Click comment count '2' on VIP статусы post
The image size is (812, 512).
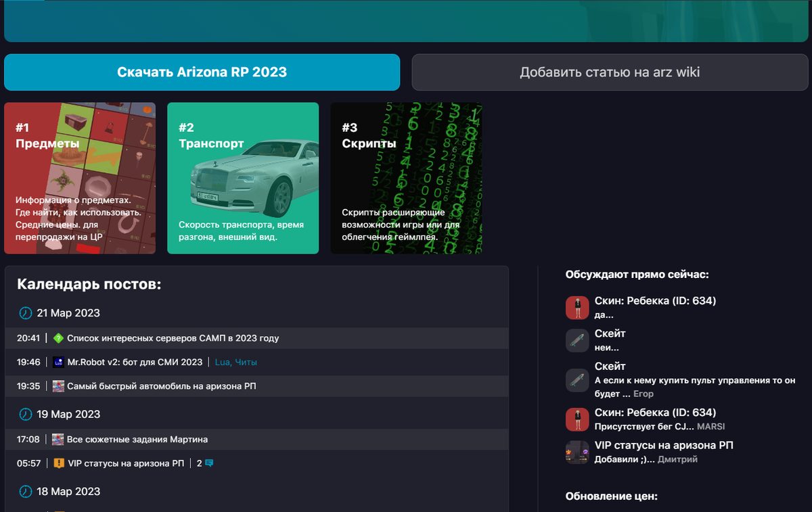tap(200, 463)
